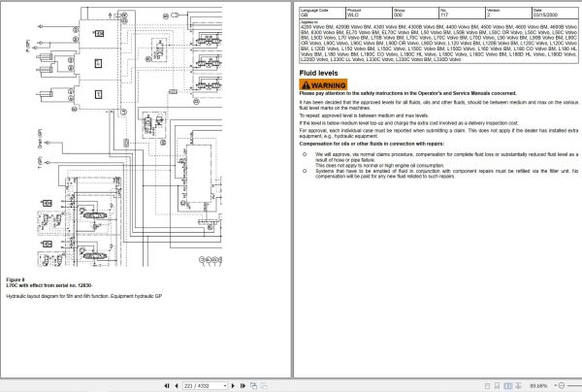582x392 pixels.
Task: Click the zoom slider track
Action: tap(574, 386)
